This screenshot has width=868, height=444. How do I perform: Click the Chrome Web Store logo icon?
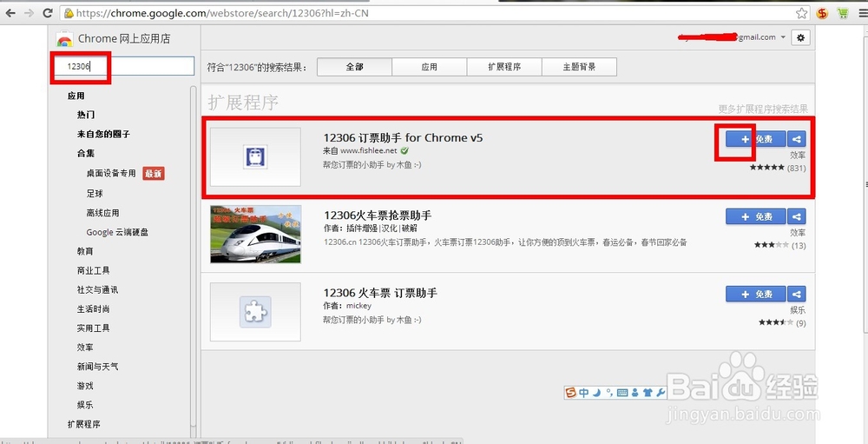(x=65, y=39)
